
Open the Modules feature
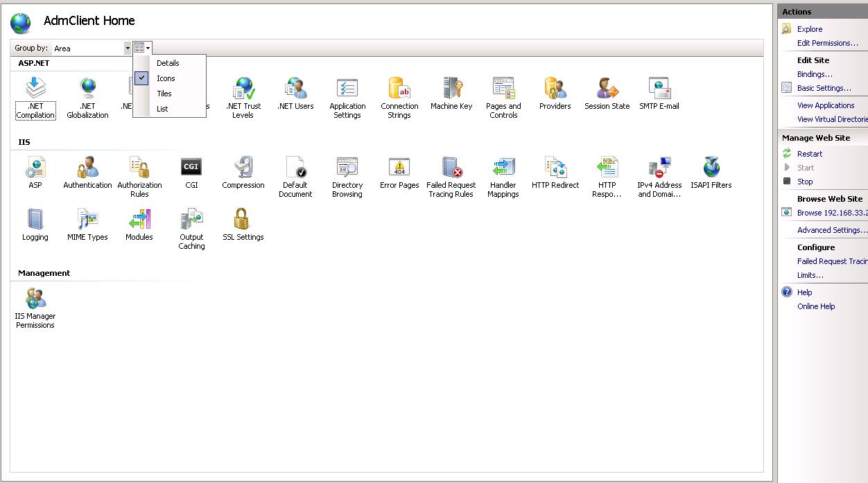coord(139,225)
